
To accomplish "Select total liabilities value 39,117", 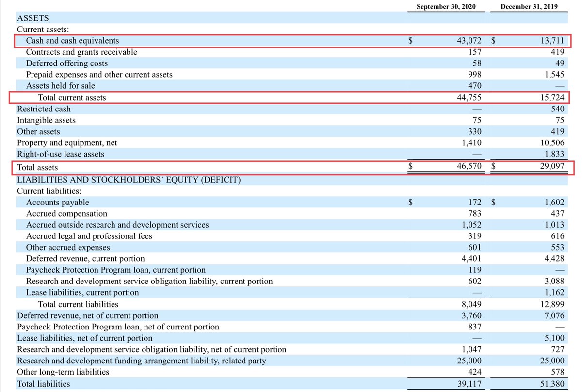I will pyautogui.click(x=469, y=384).
